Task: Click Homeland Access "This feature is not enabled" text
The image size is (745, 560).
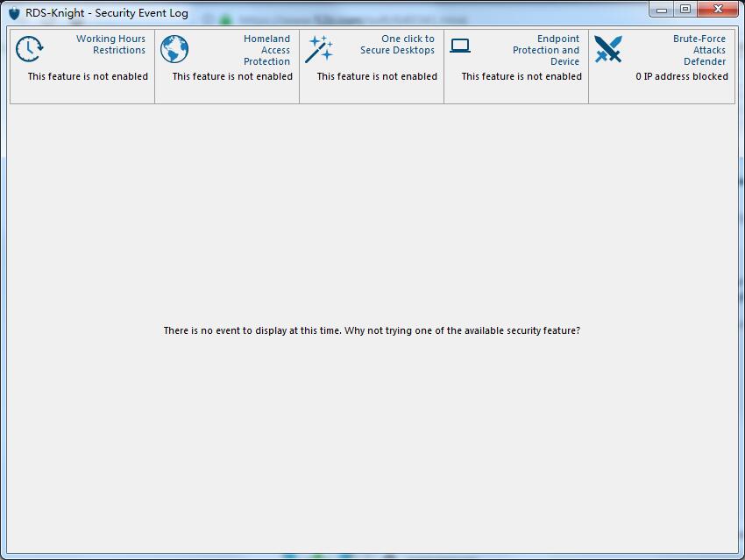Action: [232, 76]
